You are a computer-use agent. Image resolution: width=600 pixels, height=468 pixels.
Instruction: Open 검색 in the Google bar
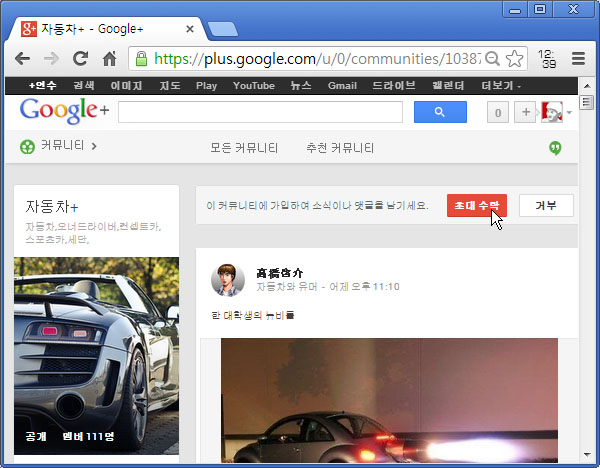tap(84, 86)
